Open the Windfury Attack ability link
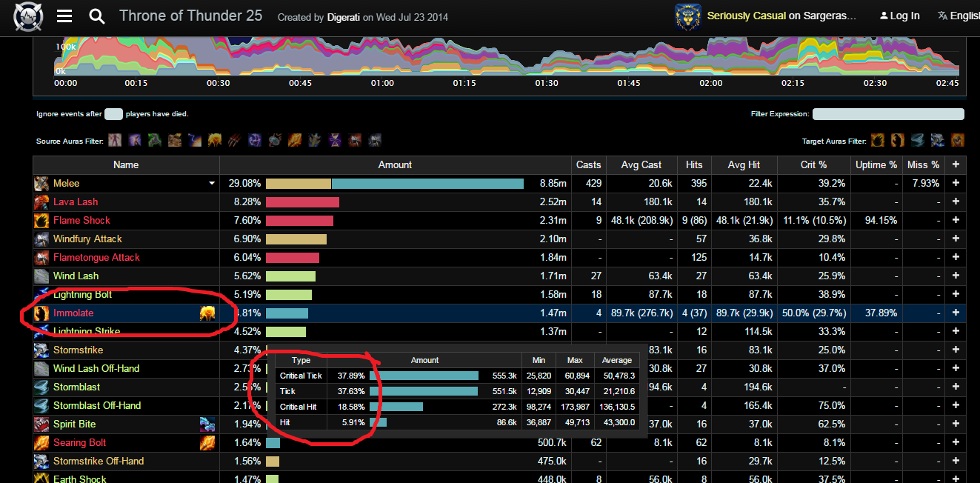Image resolution: width=980 pixels, height=483 pixels. pos(87,239)
